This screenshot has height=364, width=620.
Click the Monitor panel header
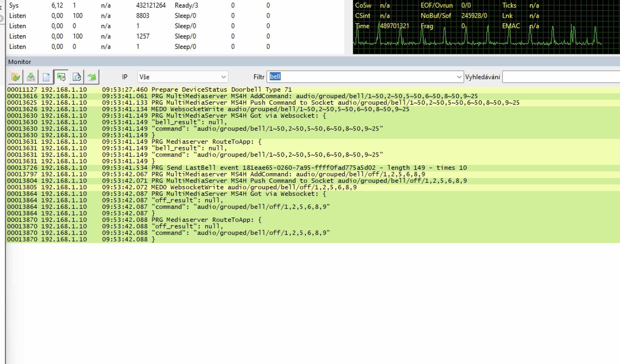20,62
